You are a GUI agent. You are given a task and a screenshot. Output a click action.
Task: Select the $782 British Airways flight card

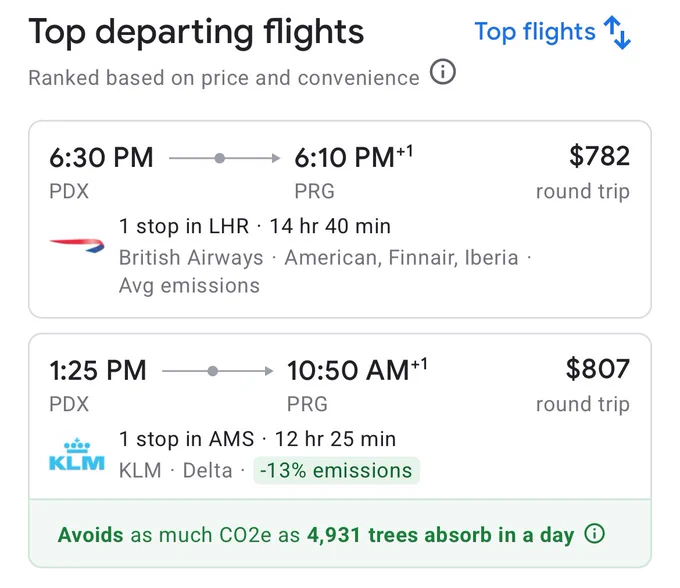tap(340, 219)
